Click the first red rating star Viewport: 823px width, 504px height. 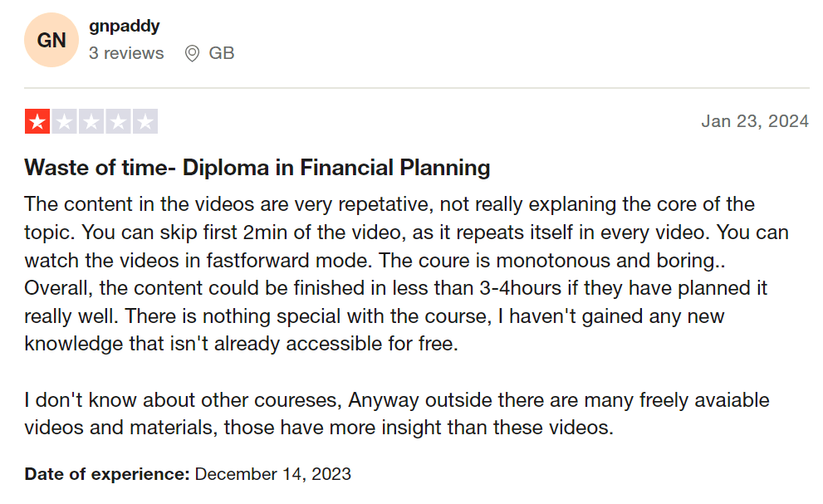37,122
